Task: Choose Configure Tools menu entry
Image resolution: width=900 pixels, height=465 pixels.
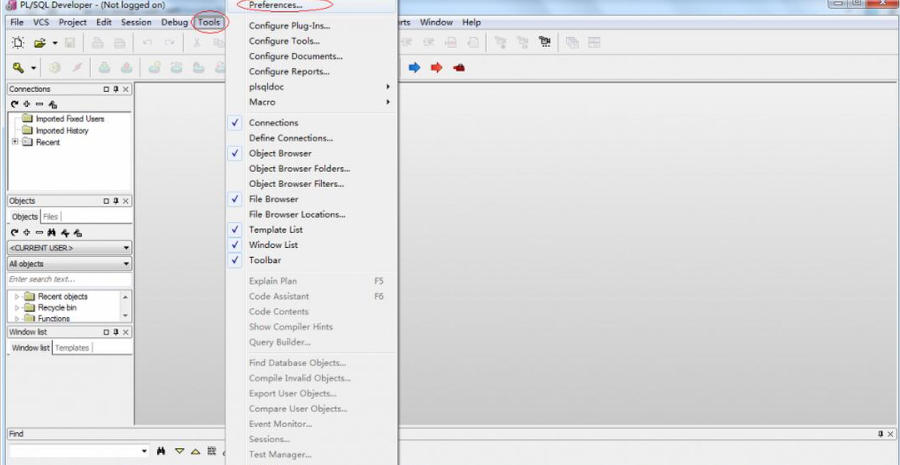Action: click(x=284, y=41)
